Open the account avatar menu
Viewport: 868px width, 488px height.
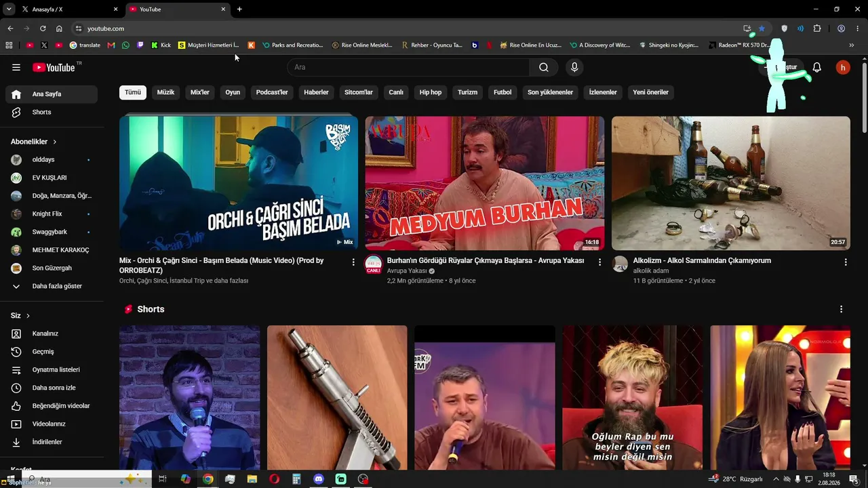pyautogui.click(x=843, y=67)
